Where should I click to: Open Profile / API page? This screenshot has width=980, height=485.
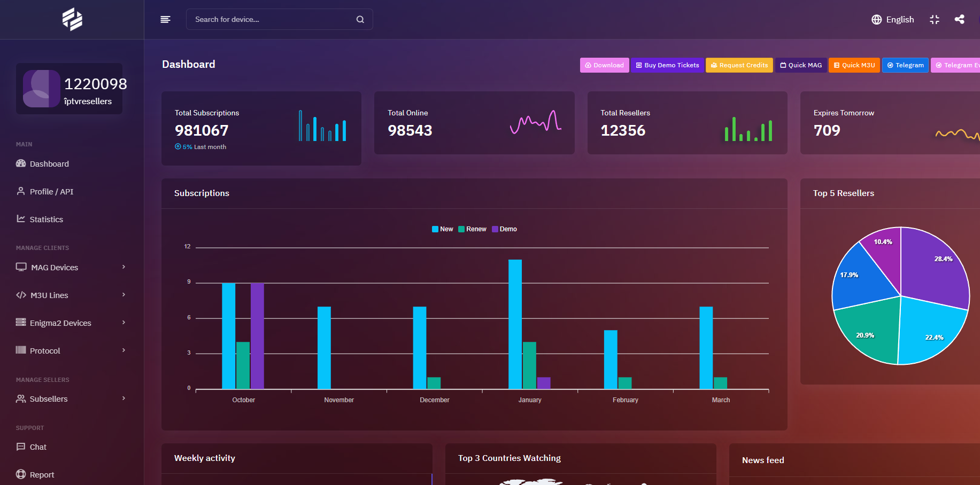tap(51, 191)
